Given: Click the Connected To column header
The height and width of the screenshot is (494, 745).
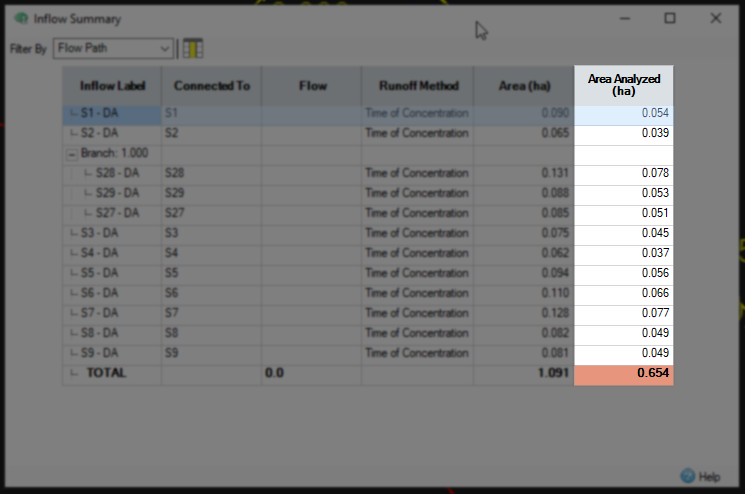Looking at the screenshot, I should (x=212, y=86).
